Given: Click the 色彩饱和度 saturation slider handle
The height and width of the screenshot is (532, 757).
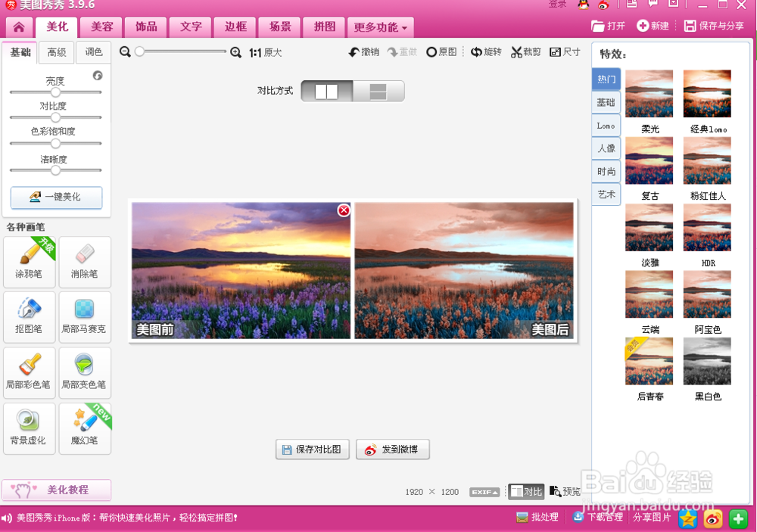Looking at the screenshot, I should (55, 143).
